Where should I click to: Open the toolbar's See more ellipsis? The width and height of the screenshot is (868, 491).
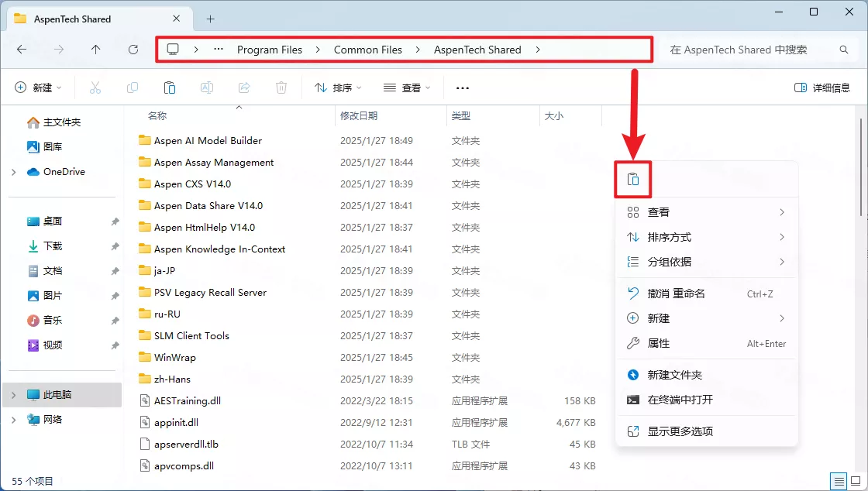coord(463,88)
